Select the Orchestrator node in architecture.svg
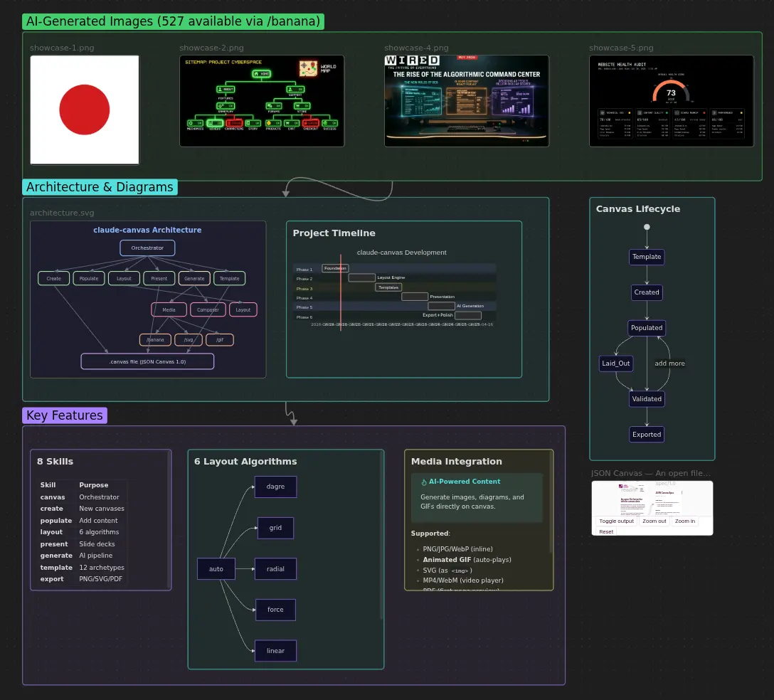774x700 pixels. point(147,248)
